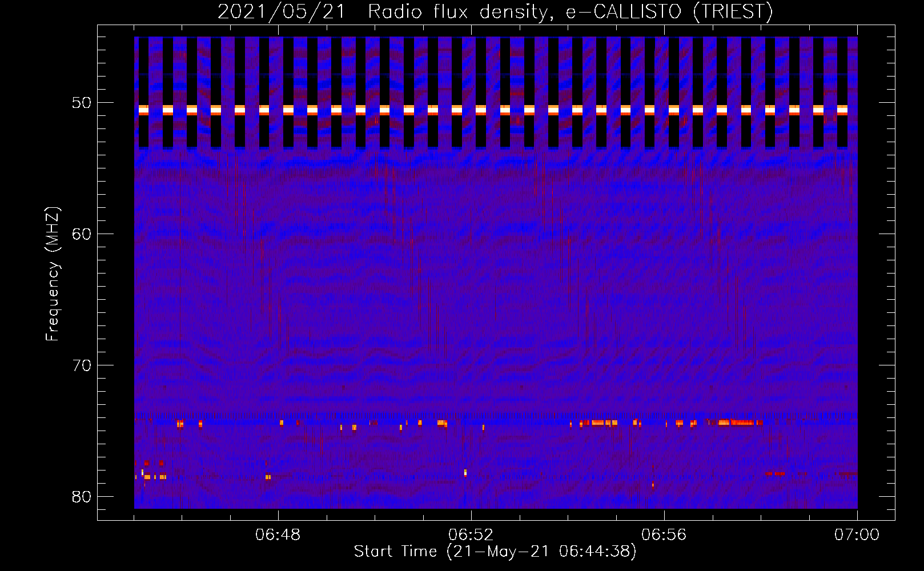Click the 60 frequency tick label
Screen dimensions: 924x571
(82, 234)
